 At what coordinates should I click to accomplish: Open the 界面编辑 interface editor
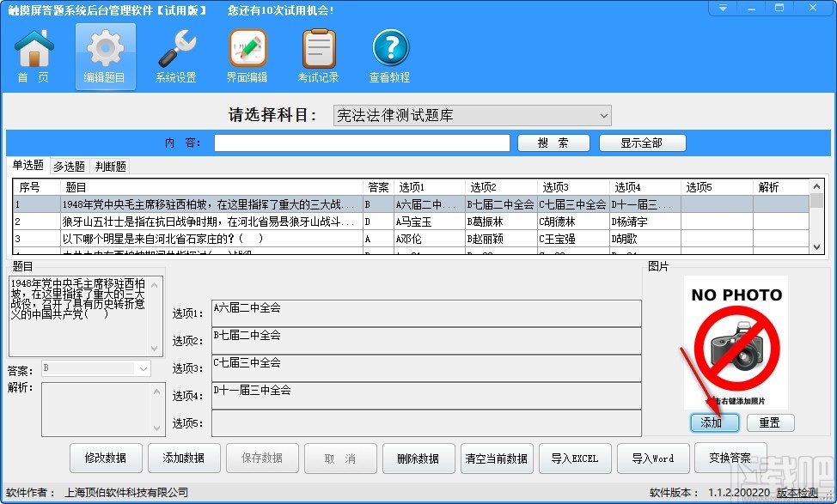[247, 54]
